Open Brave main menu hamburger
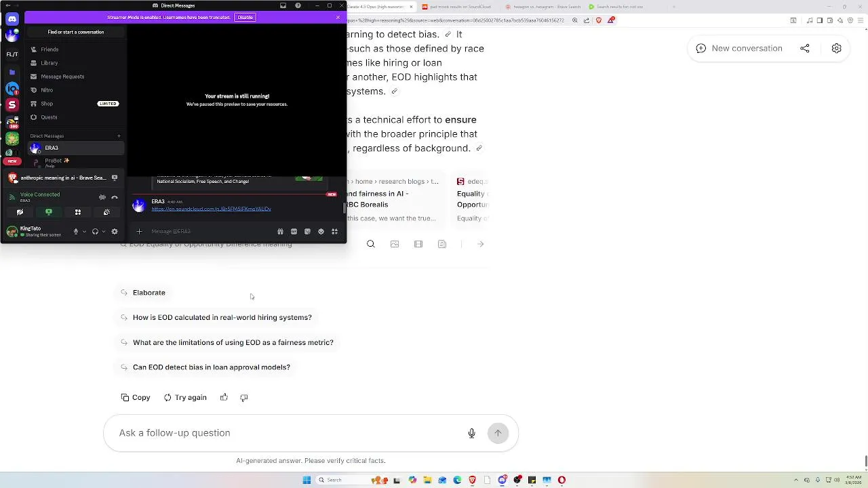This screenshot has height=488, width=868. point(861,20)
